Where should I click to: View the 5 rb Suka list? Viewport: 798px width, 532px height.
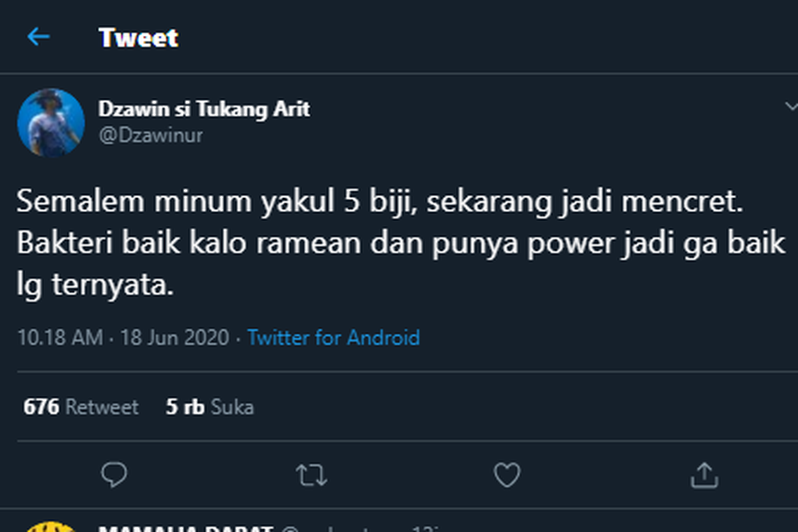(x=209, y=407)
